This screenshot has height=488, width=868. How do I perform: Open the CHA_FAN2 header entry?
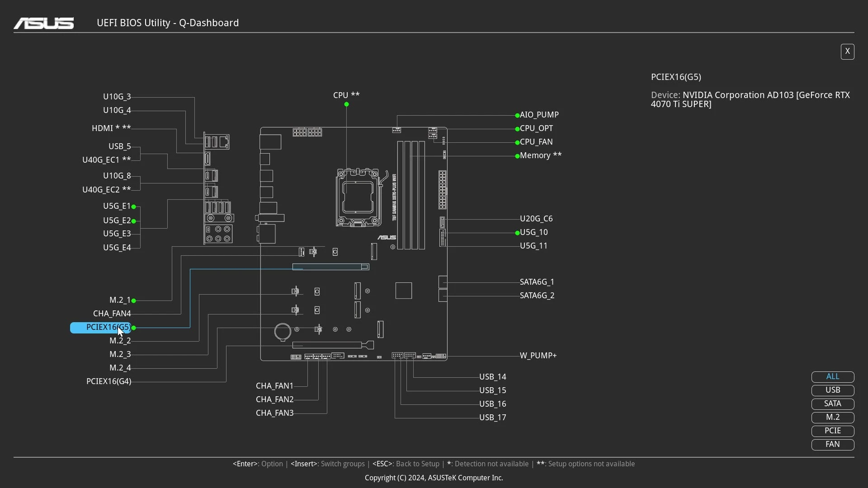274,399
